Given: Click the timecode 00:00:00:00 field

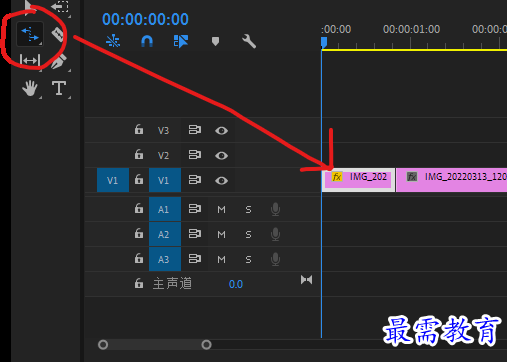Looking at the screenshot, I should [x=145, y=19].
